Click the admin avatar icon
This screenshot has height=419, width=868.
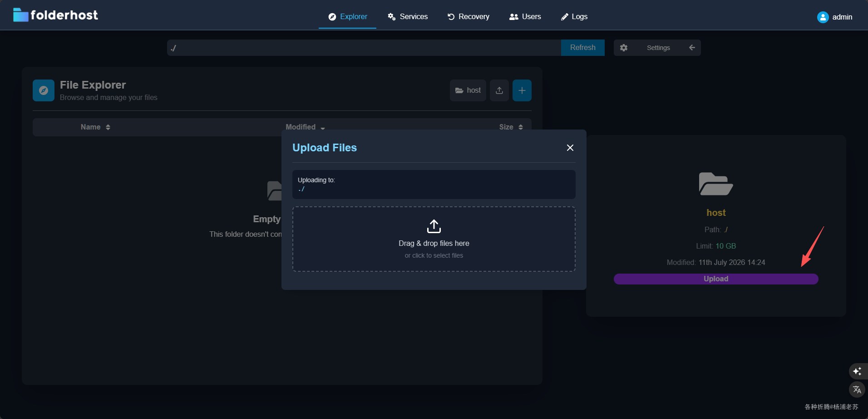tap(823, 17)
